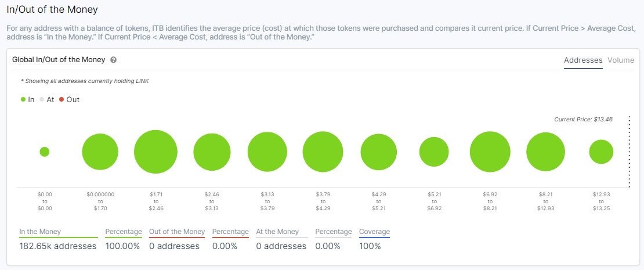This screenshot has width=644, height=270.
Task: Click the help question mark icon
Action: (113, 60)
